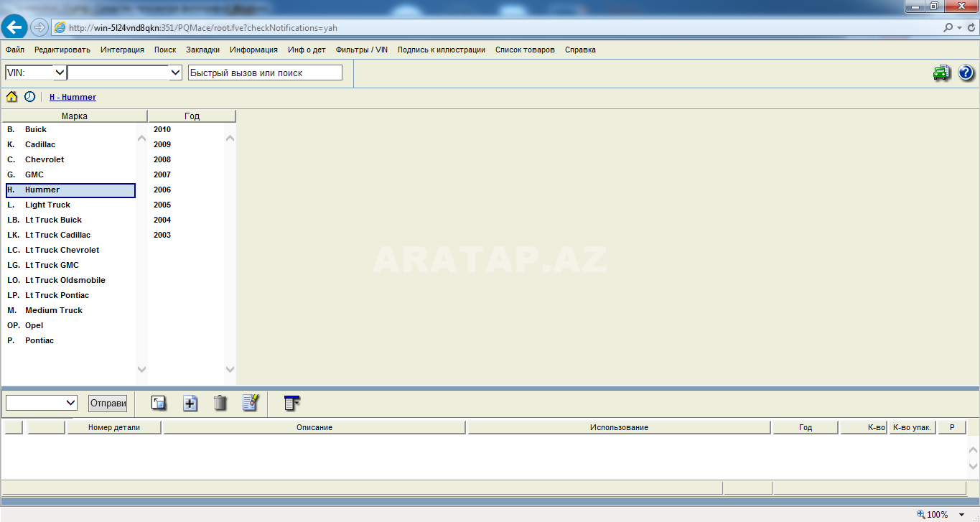Open the zoom level dropdown arrow

[962, 515]
